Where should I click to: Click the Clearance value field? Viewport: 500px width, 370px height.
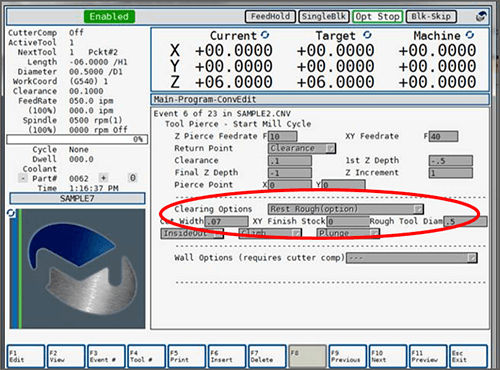290,161
